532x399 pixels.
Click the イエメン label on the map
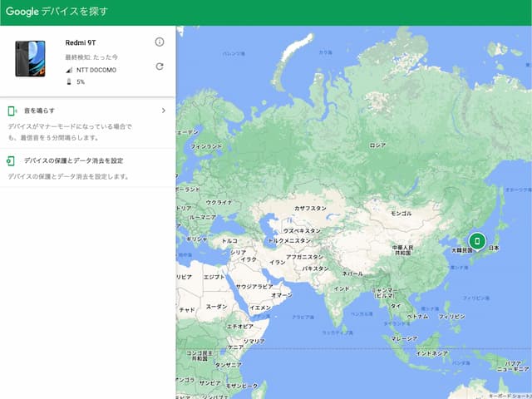click(x=260, y=308)
